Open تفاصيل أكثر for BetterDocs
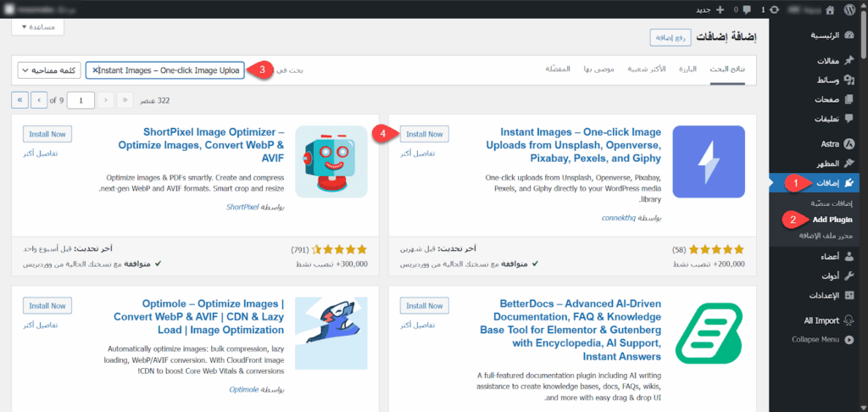The image size is (868, 412). pyautogui.click(x=418, y=325)
